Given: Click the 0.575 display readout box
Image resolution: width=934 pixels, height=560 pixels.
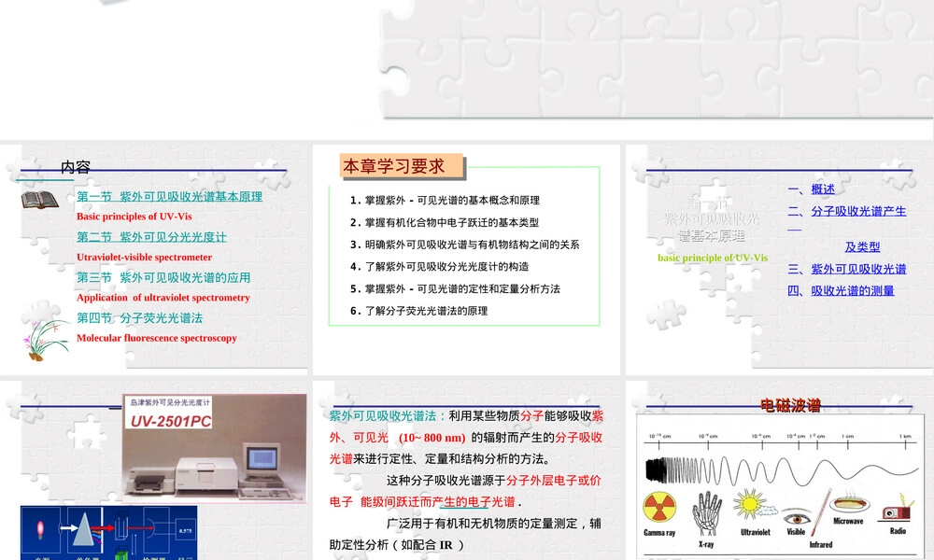Looking at the screenshot, I should 186,530.
